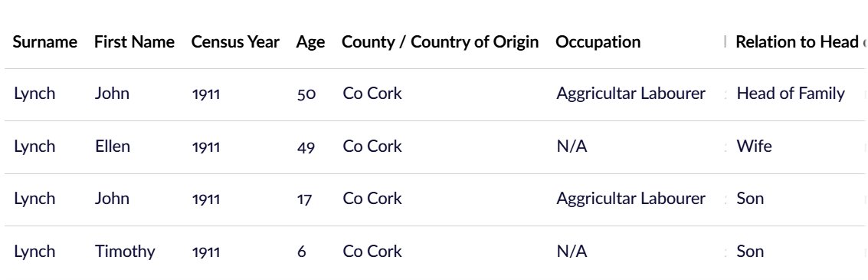Click 1911 census year in Ellen's row
868x280 pixels.
[x=206, y=147]
